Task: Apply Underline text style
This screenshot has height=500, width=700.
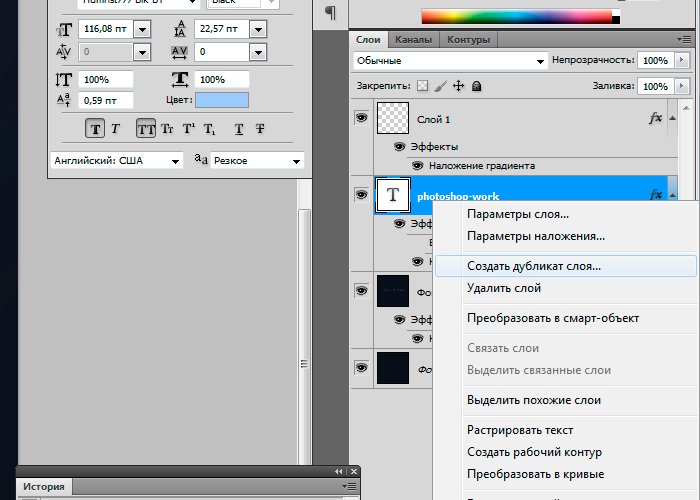Action: pyautogui.click(x=239, y=128)
